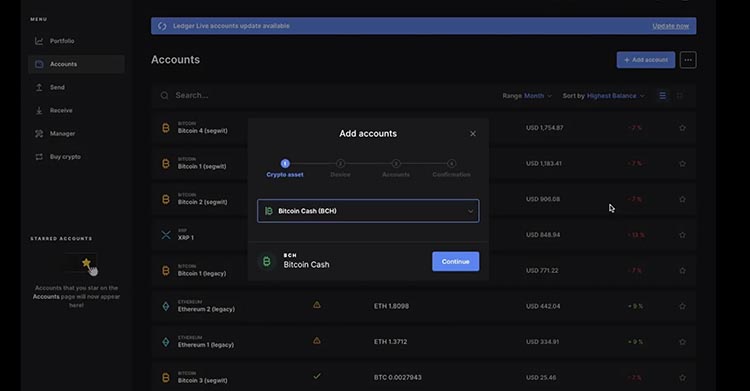Star the Bitcoin 2 (segwit) account
Image resolution: width=750 pixels, height=391 pixels.
[683, 199]
